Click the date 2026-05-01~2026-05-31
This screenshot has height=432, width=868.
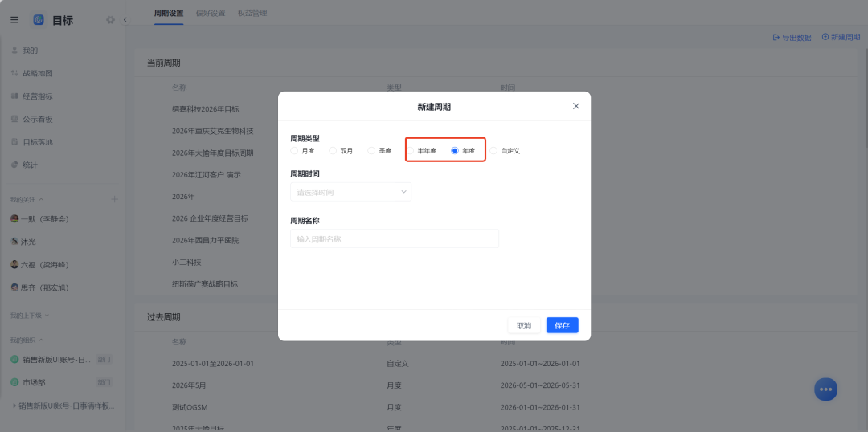[x=540, y=385]
